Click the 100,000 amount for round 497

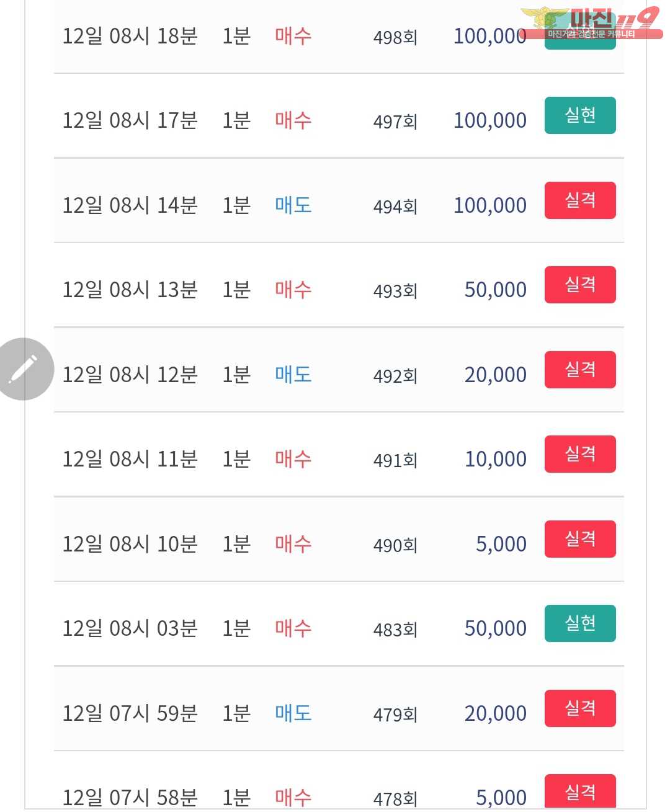click(x=489, y=120)
